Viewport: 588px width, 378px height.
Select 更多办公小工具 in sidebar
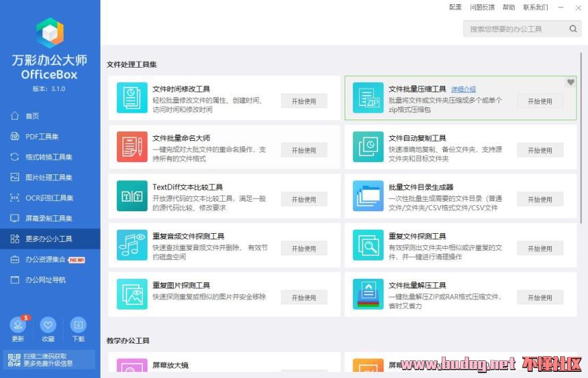point(50,239)
